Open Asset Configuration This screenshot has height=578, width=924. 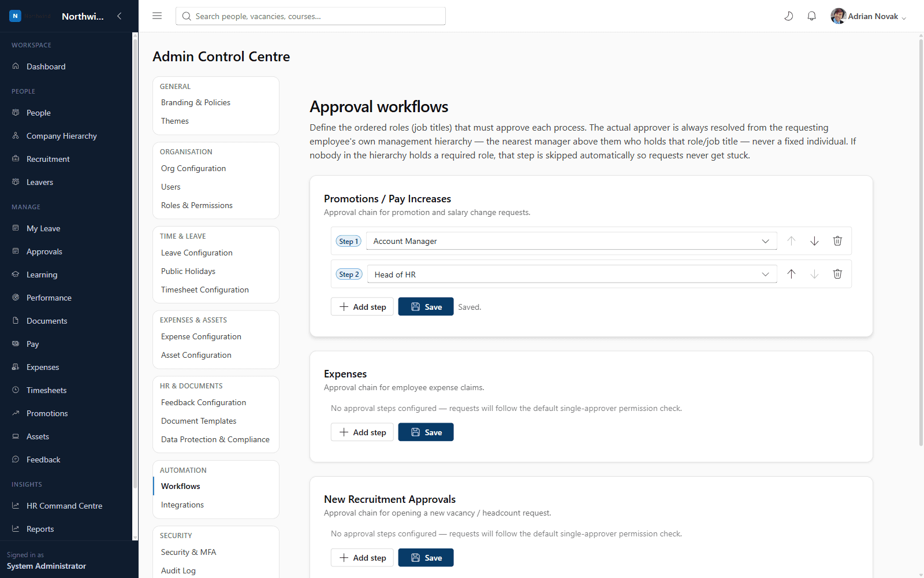[196, 355]
